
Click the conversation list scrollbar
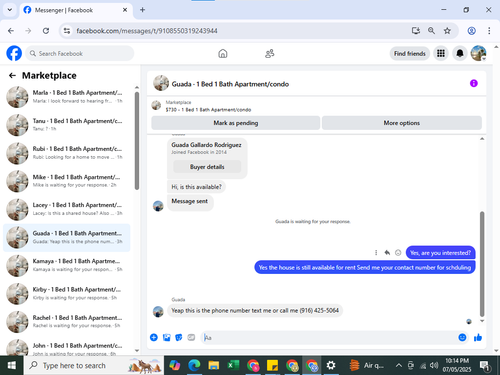point(137,141)
